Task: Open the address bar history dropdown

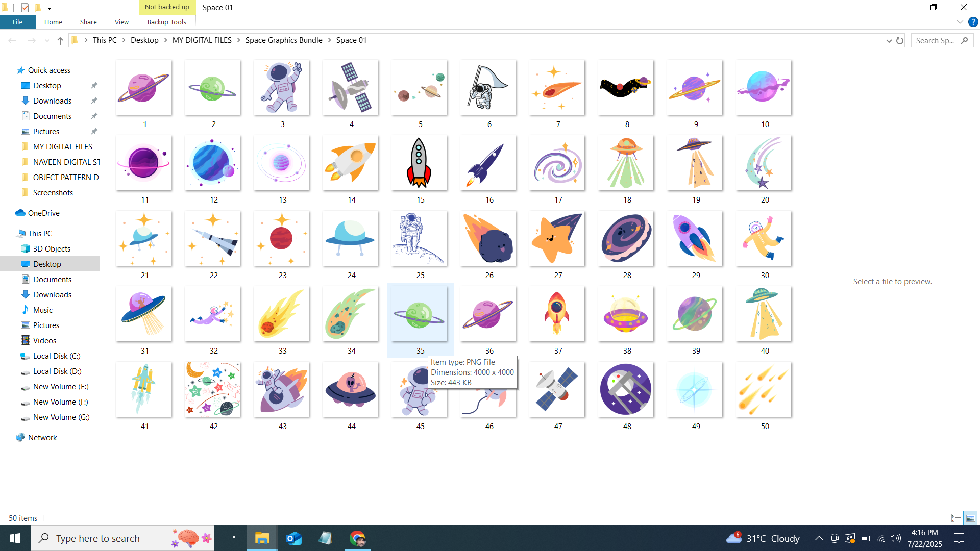Action: 889,41
